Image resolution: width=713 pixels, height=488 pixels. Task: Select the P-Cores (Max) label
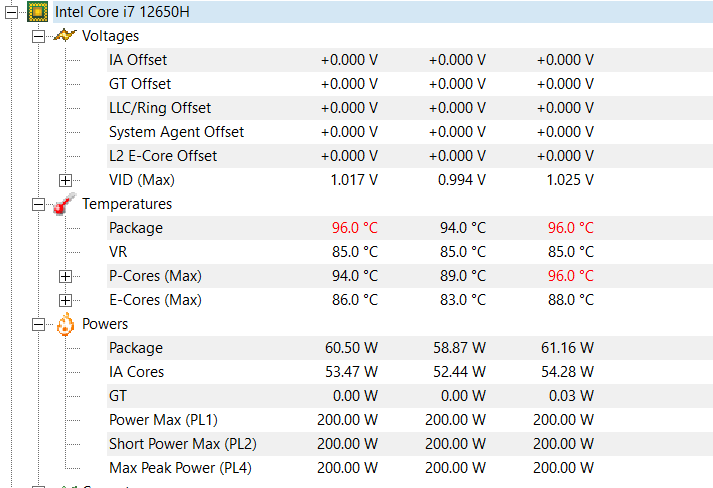(x=156, y=276)
